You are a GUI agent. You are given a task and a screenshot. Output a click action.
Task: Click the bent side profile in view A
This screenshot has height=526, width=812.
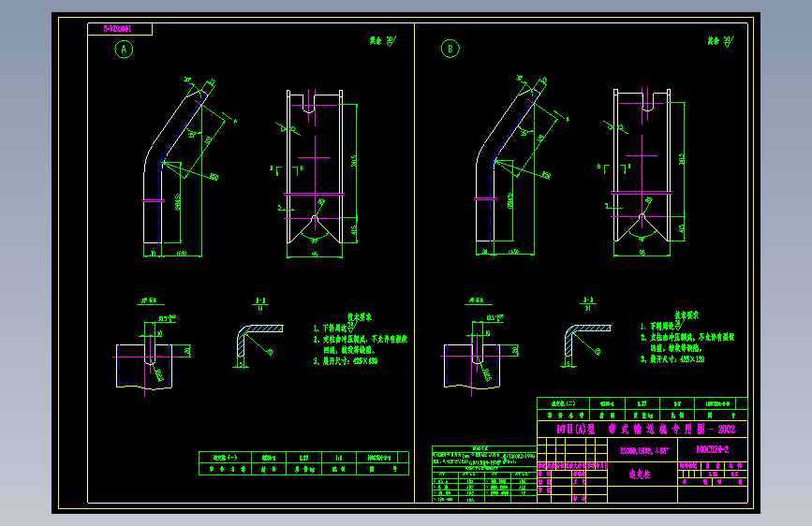pyautogui.click(x=175, y=165)
